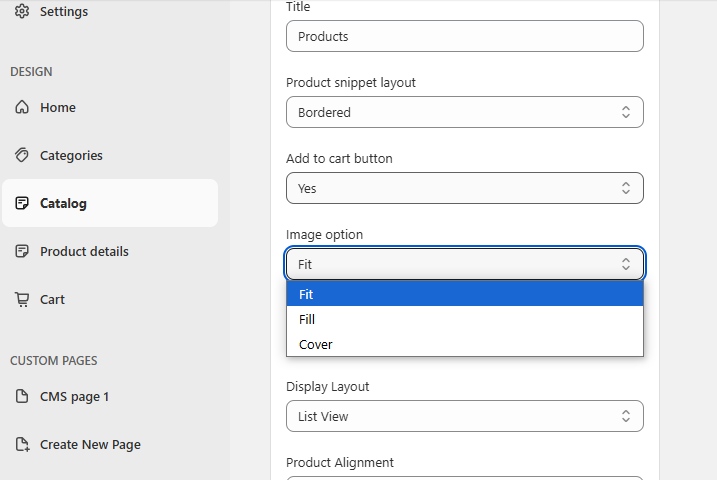Image resolution: width=717 pixels, height=480 pixels.
Task: Open the Product snippet layout dropdown
Action: point(465,112)
